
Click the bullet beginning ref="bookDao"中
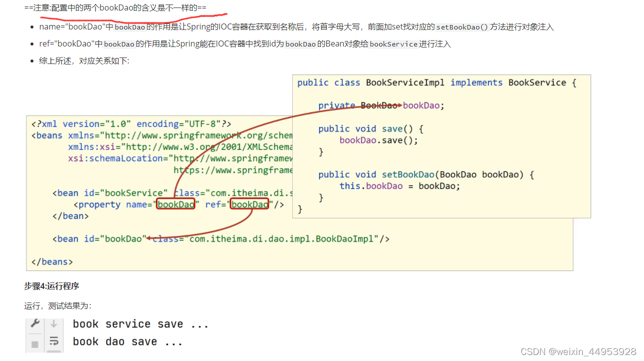pyautogui.click(x=245, y=44)
